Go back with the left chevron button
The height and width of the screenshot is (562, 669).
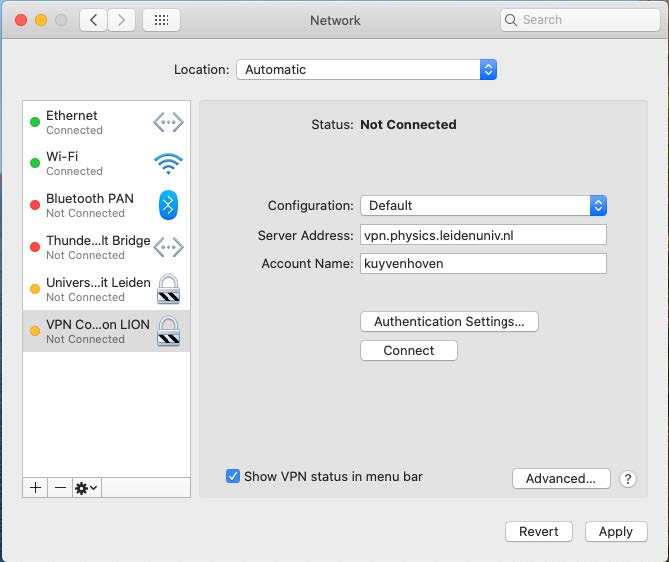pyautogui.click(x=94, y=20)
